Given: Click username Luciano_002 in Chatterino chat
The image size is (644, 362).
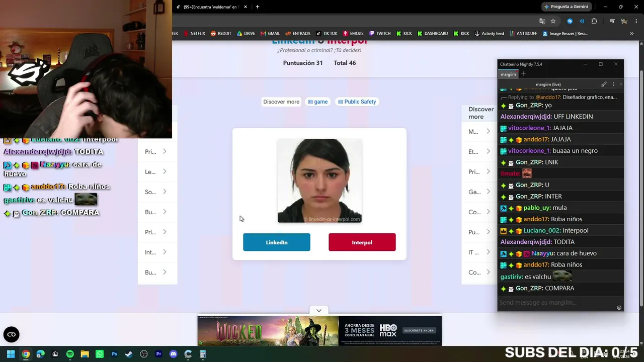Looking at the screenshot, I should pyautogui.click(x=541, y=230).
